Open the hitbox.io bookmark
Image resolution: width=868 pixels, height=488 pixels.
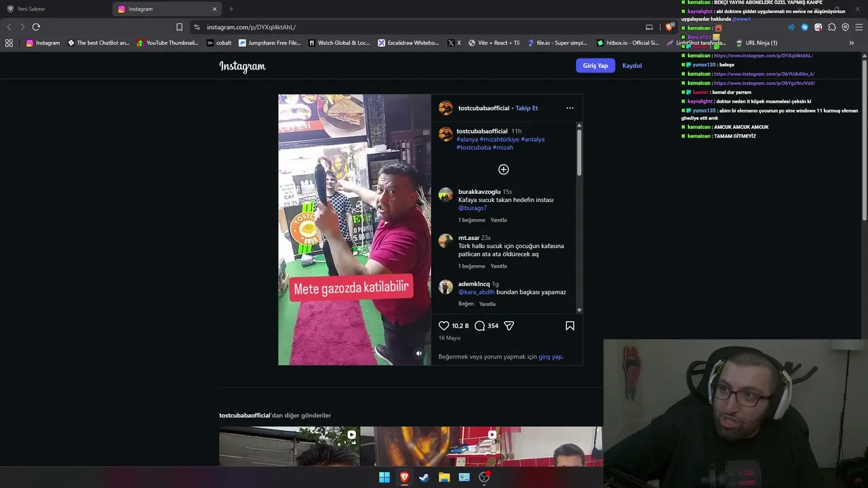tap(627, 43)
